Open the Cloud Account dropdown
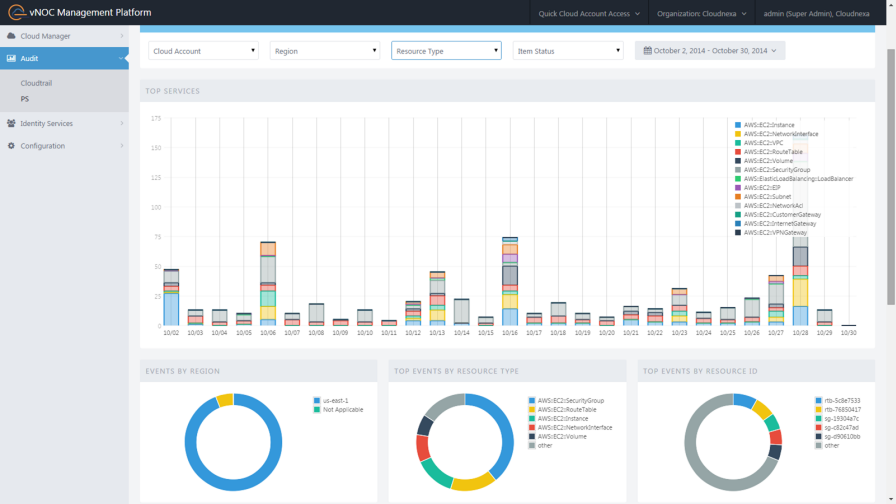Image resolution: width=896 pixels, height=504 pixels. pos(204,51)
